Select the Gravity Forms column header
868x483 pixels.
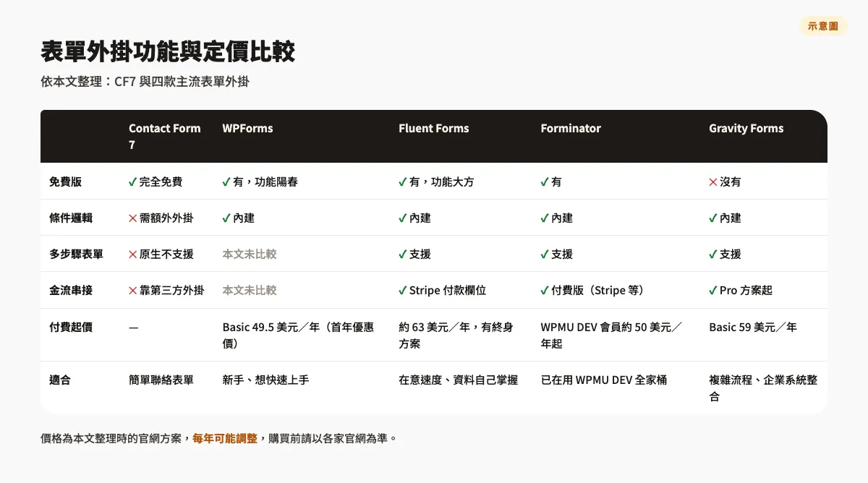(x=746, y=128)
